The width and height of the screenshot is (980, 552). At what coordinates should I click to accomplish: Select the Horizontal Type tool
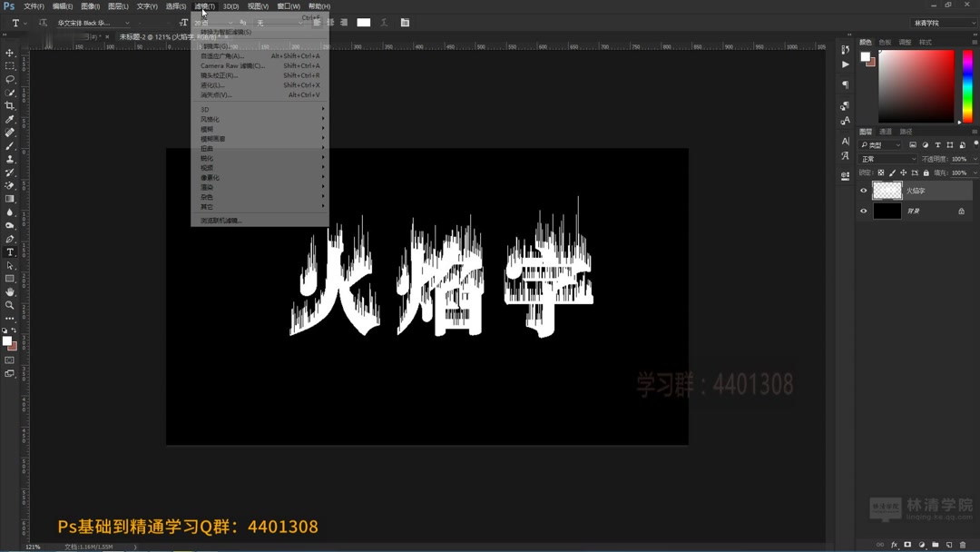9,252
